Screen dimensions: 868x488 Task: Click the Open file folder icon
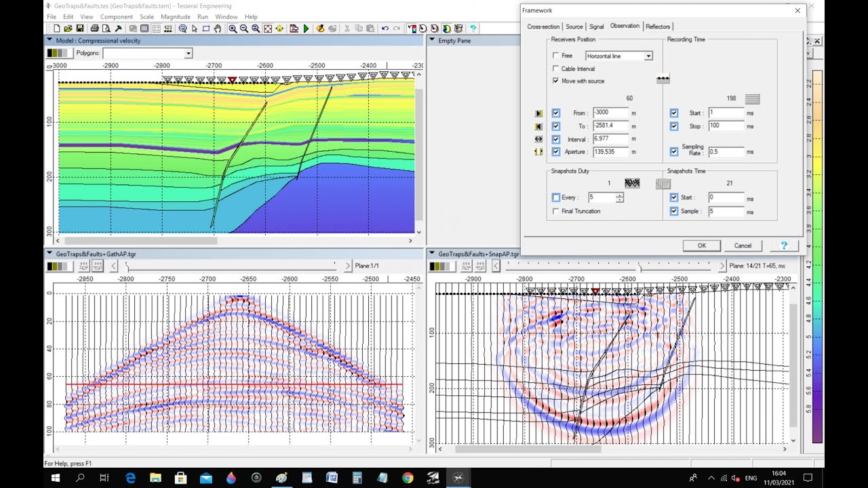pos(68,28)
